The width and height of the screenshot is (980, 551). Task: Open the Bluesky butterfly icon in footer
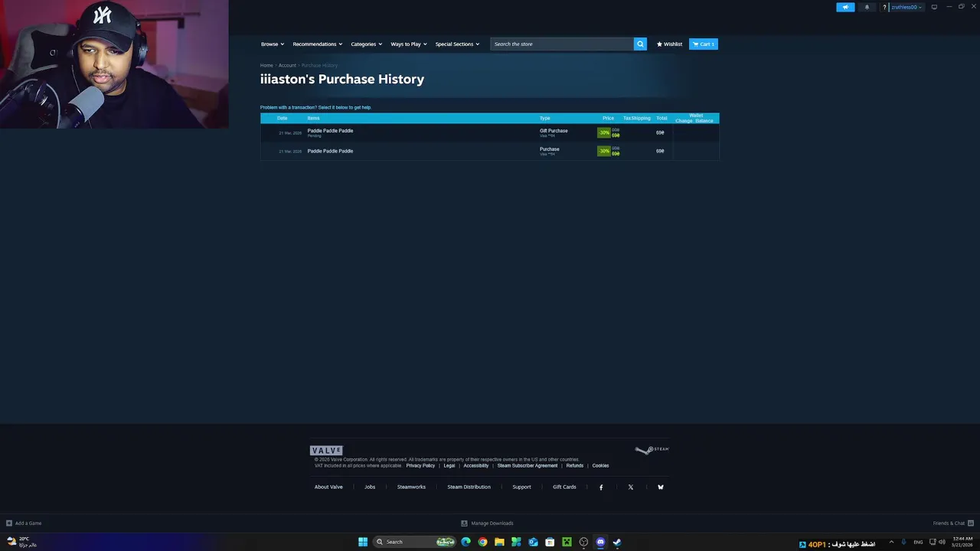tap(661, 487)
